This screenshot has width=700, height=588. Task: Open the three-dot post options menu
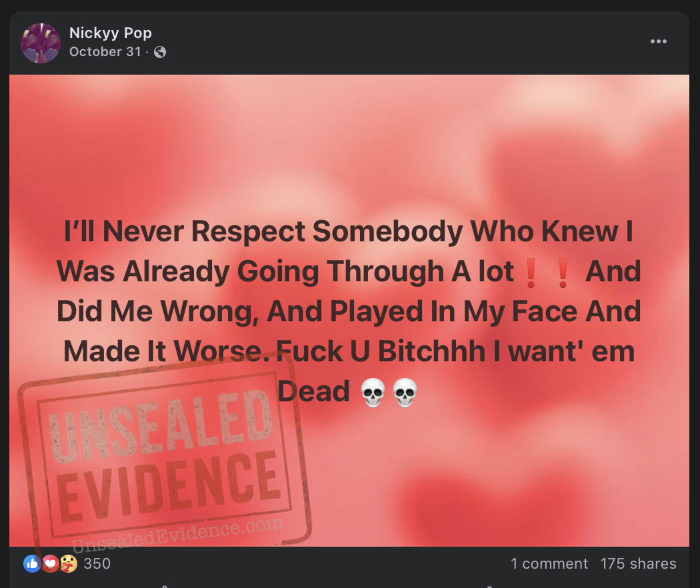tap(659, 41)
